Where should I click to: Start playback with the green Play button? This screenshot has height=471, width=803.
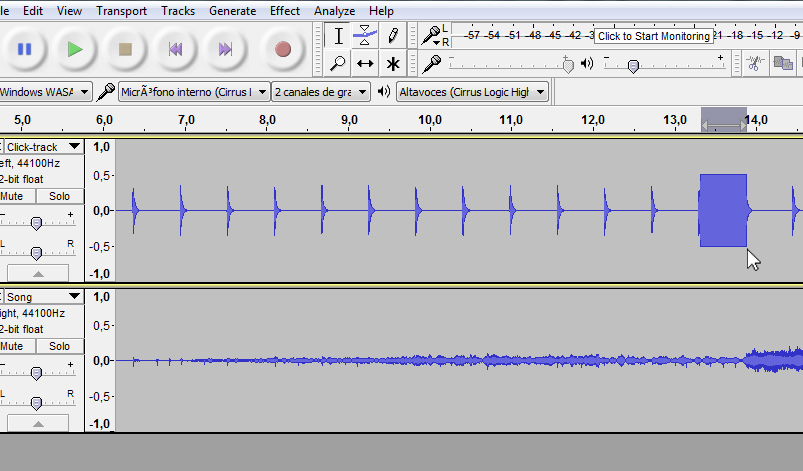click(x=75, y=49)
